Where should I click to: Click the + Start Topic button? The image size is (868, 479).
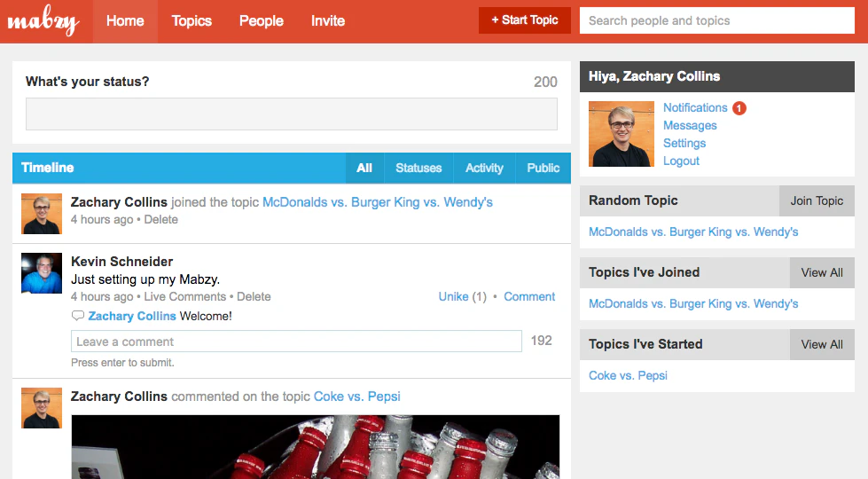click(525, 20)
